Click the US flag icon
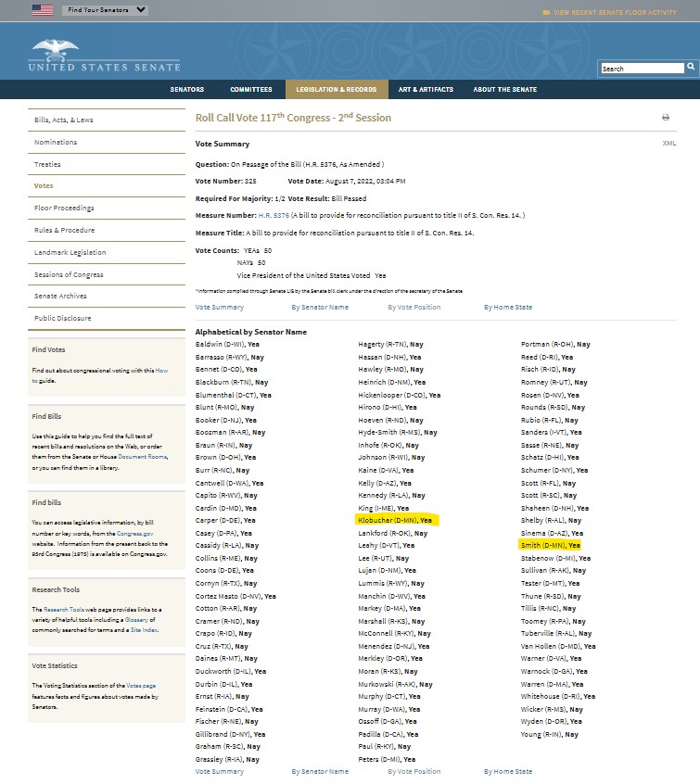The height and width of the screenshot is (784, 700). [43, 10]
